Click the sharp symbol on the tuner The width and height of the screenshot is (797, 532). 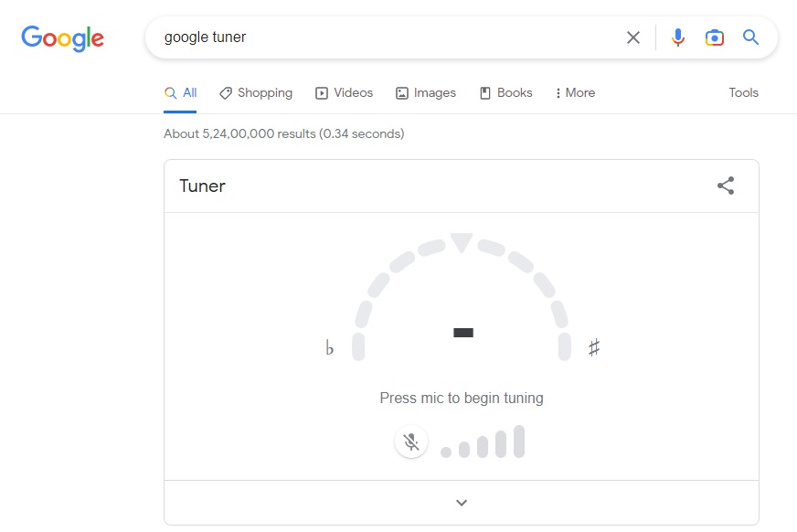pos(594,347)
